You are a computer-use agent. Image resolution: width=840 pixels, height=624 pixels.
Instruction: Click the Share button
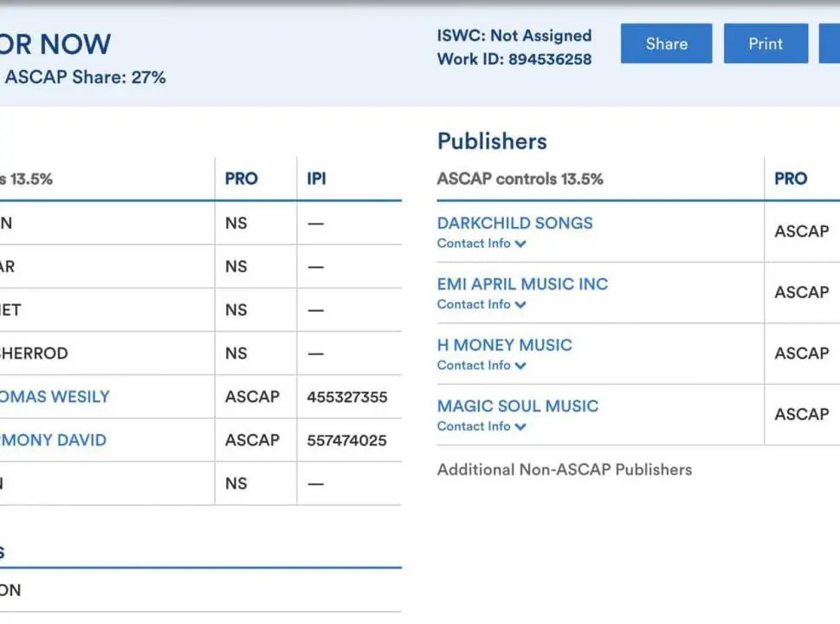click(x=666, y=43)
